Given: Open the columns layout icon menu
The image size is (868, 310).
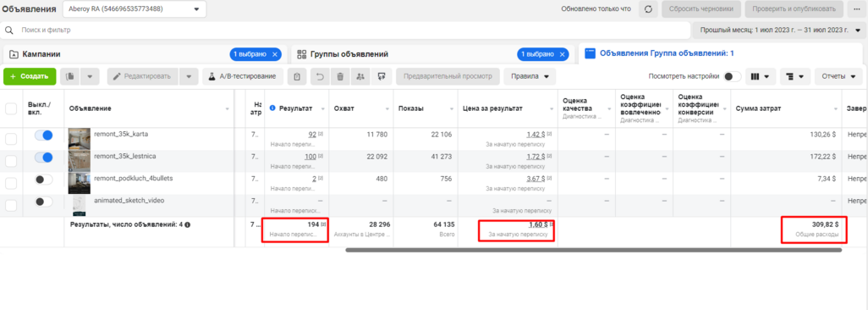Looking at the screenshot, I should (x=760, y=76).
